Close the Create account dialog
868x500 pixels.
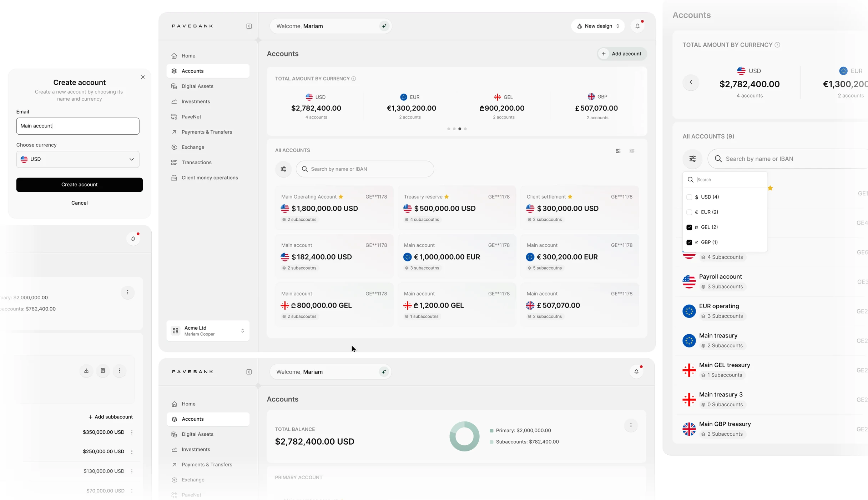[143, 77]
